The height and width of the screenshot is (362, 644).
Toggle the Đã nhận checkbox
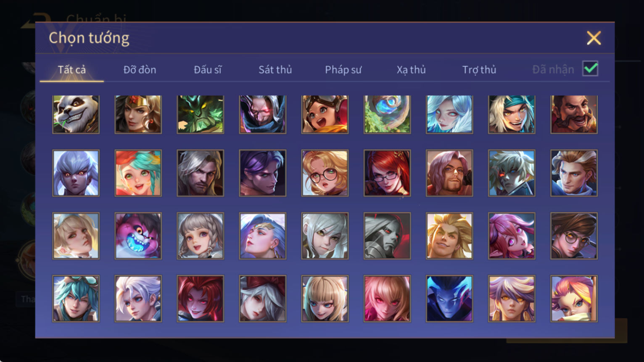point(590,68)
